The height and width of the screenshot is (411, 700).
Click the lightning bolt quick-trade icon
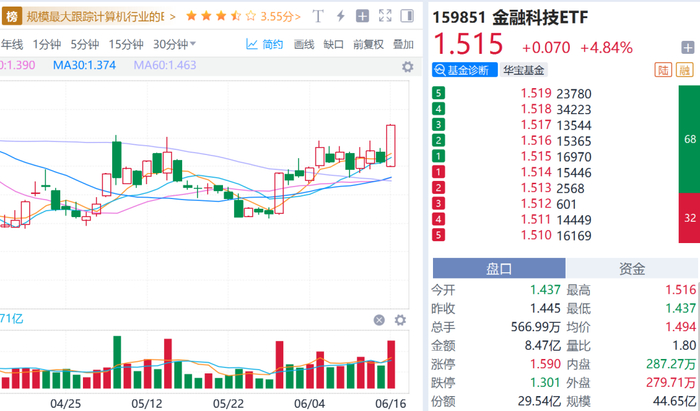click(x=341, y=16)
